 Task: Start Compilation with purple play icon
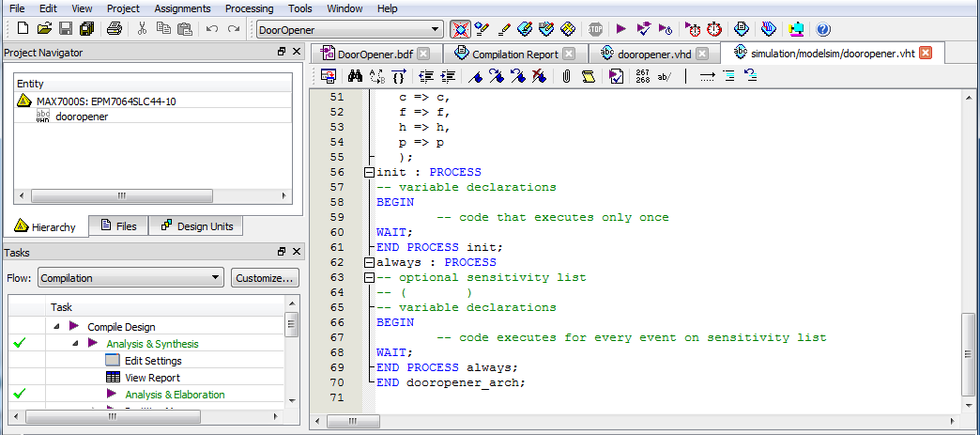coord(621,29)
